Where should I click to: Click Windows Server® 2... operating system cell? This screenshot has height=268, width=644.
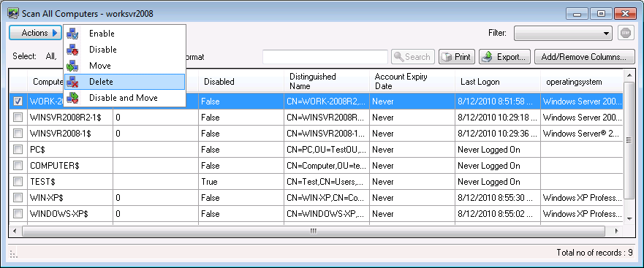582,134
